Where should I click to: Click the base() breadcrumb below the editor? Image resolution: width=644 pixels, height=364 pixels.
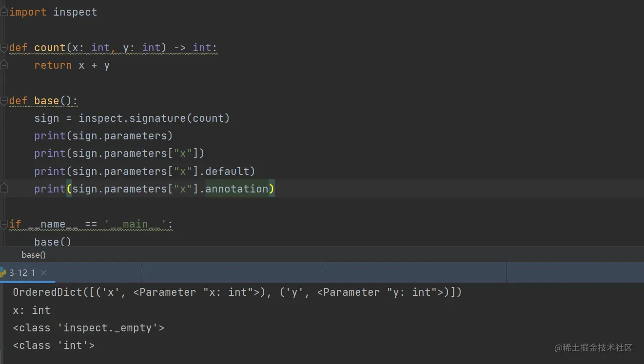[x=34, y=254]
